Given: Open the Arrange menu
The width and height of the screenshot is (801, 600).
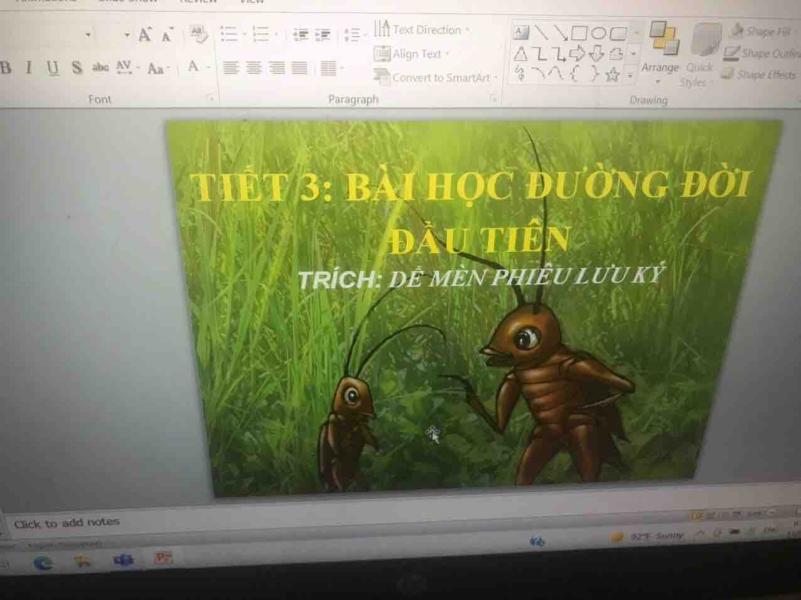Looking at the screenshot, I should 660,53.
